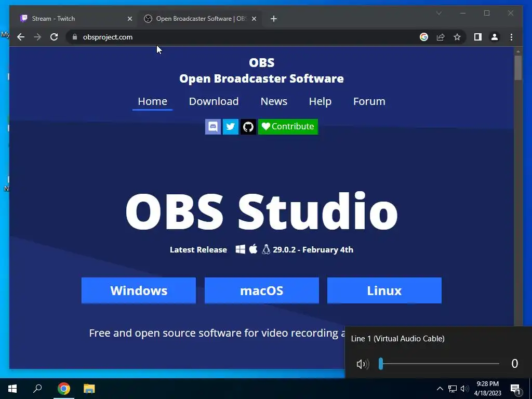Click the address bar showing obsproject.com
The width and height of the screenshot is (532, 399).
point(244,37)
